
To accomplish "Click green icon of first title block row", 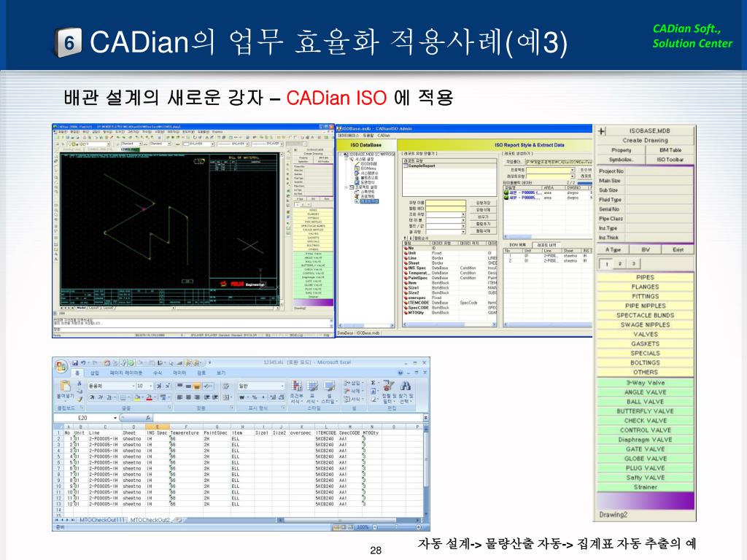I will [x=507, y=192].
